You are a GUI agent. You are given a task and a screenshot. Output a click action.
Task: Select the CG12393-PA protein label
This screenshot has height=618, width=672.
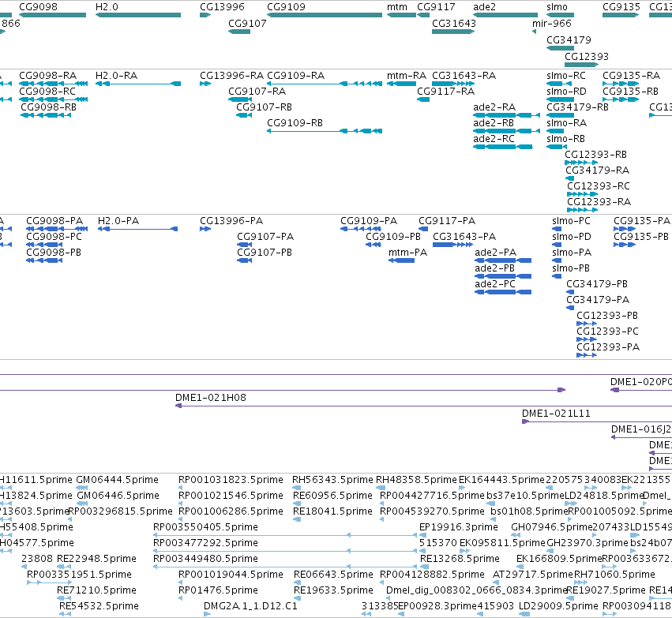pyautogui.click(x=608, y=347)
